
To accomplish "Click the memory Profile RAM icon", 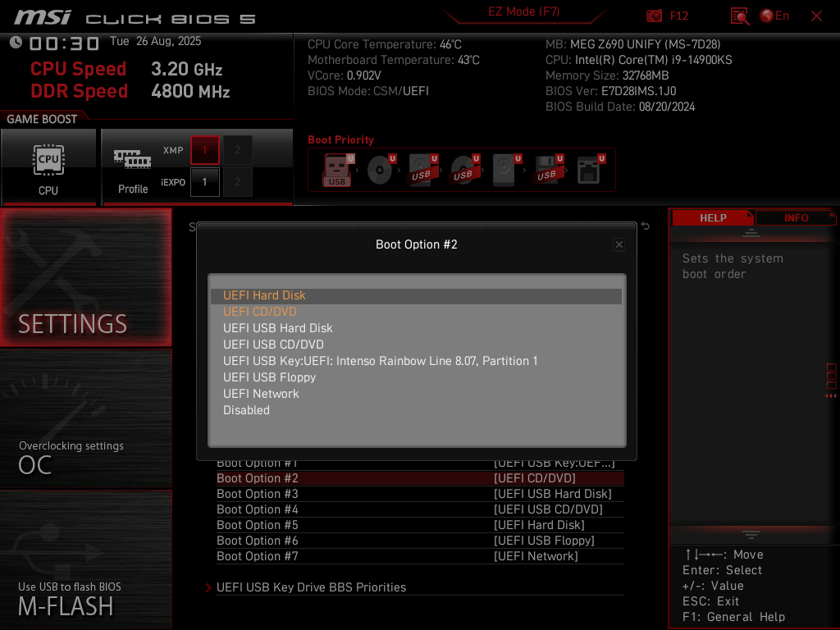I will point(132,159).
